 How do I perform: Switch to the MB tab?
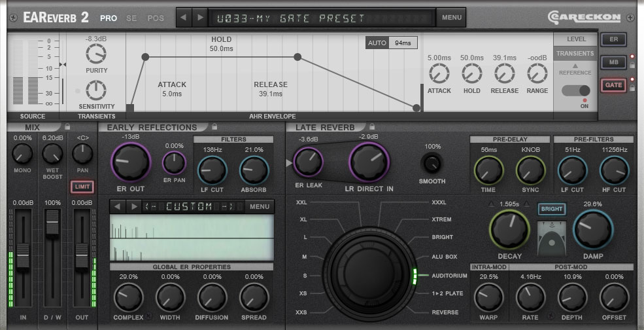pyautogui.click(x=613, y=62)
